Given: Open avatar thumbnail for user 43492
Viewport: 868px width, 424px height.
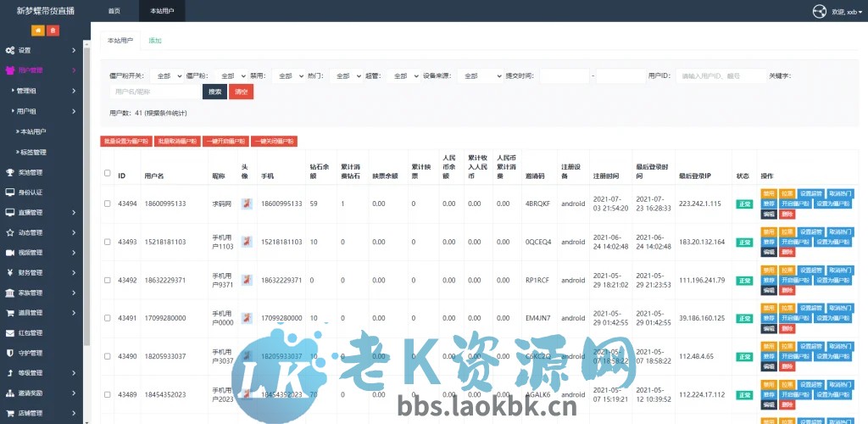Looking at the screenshot, I should coord(247,280).
